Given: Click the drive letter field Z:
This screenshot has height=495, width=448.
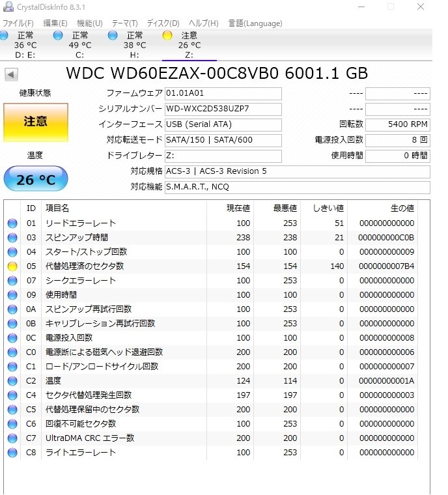Looking at the screenshot, I should click(223, 156).
